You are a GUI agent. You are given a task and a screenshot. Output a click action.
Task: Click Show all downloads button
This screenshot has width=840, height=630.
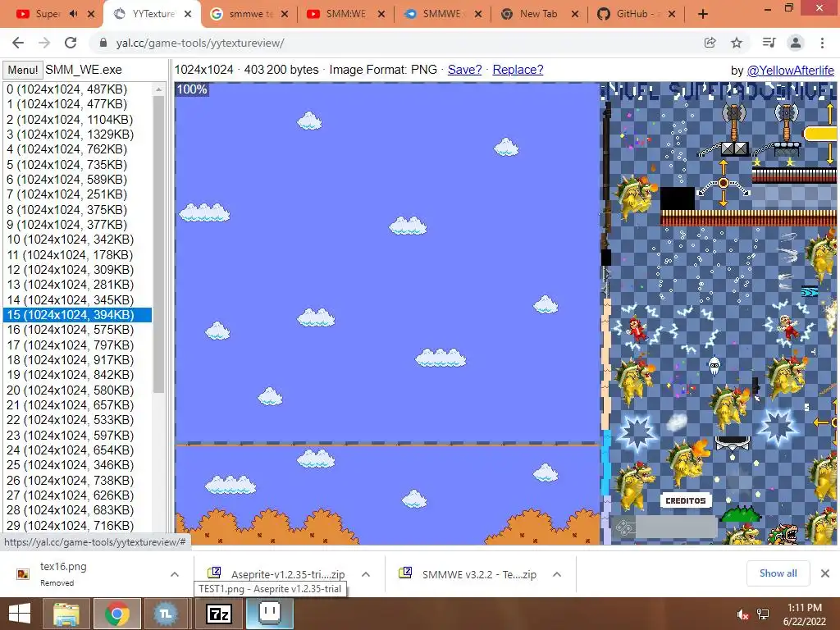pos(778,573)
